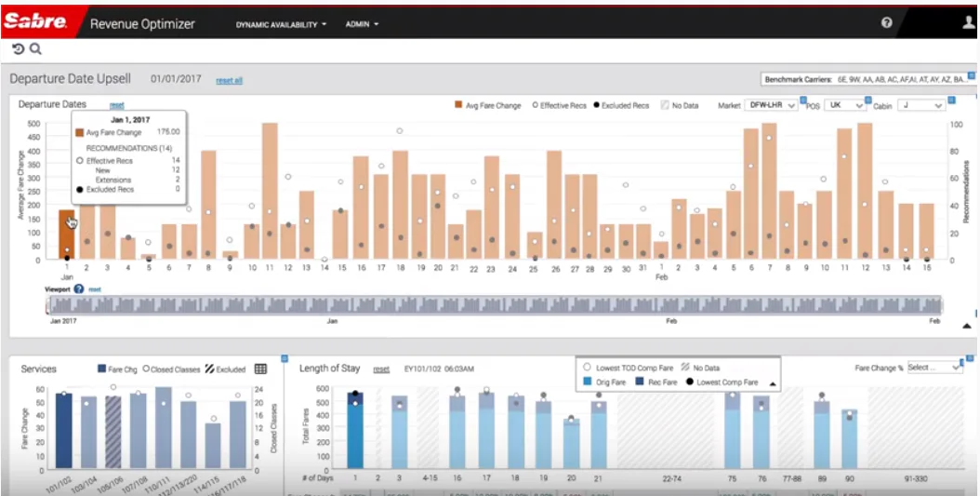
Task: Open the help question mark icon
Action: (886, 23)
